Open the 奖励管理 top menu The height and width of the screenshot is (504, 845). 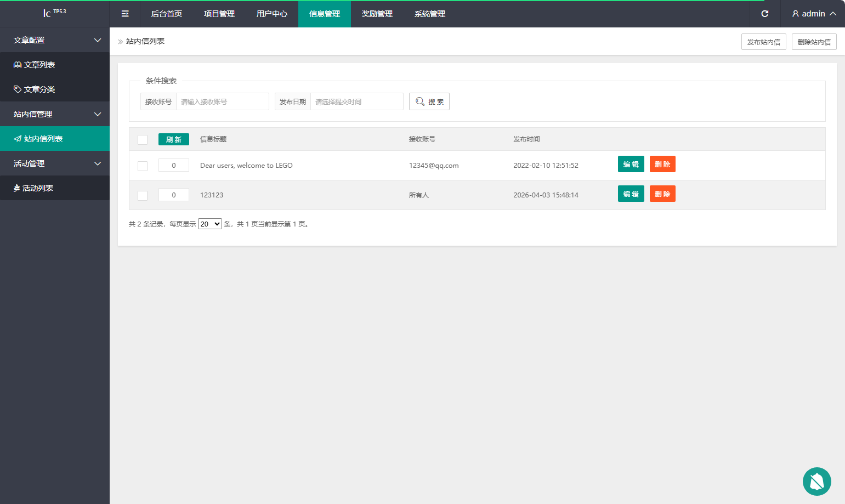point(377,14)
